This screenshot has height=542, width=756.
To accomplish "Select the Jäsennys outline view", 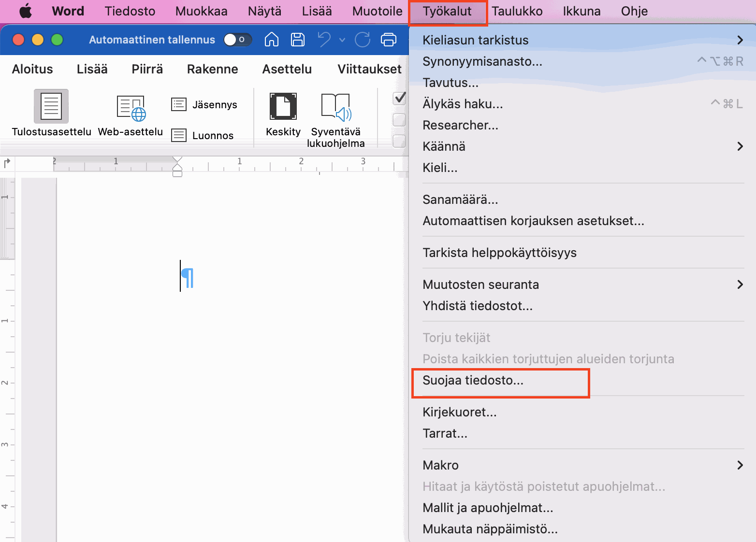I will [204, 104].
